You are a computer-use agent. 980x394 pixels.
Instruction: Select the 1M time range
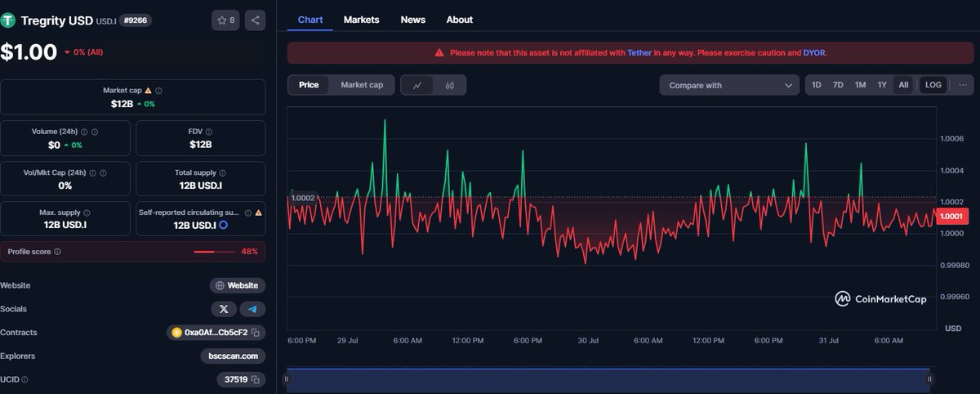point(860,85)
